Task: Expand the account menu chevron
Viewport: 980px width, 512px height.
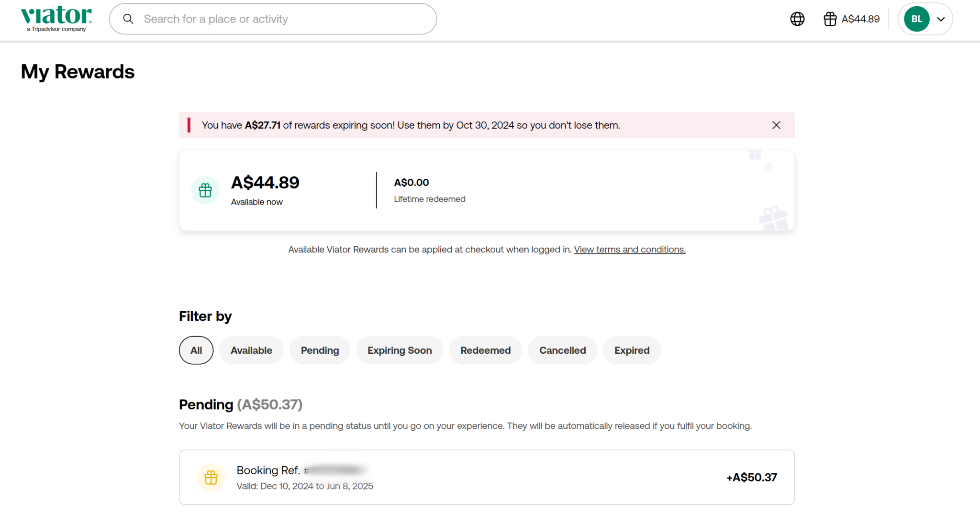Action: point(941,19)
